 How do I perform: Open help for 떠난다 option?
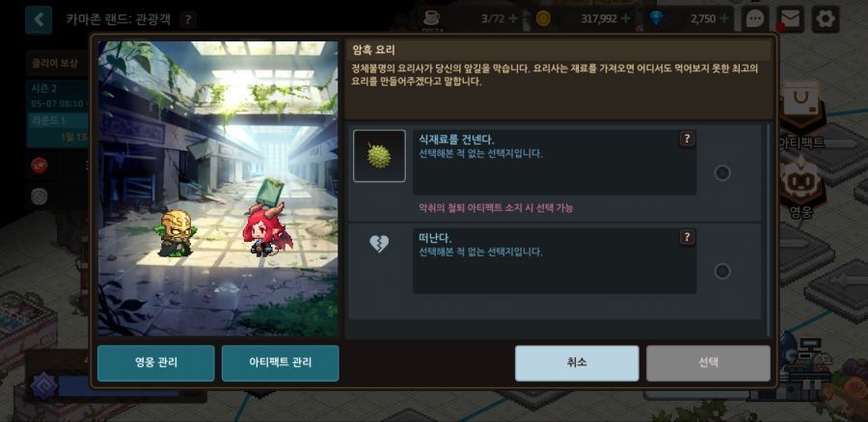(x=687, y=237)
